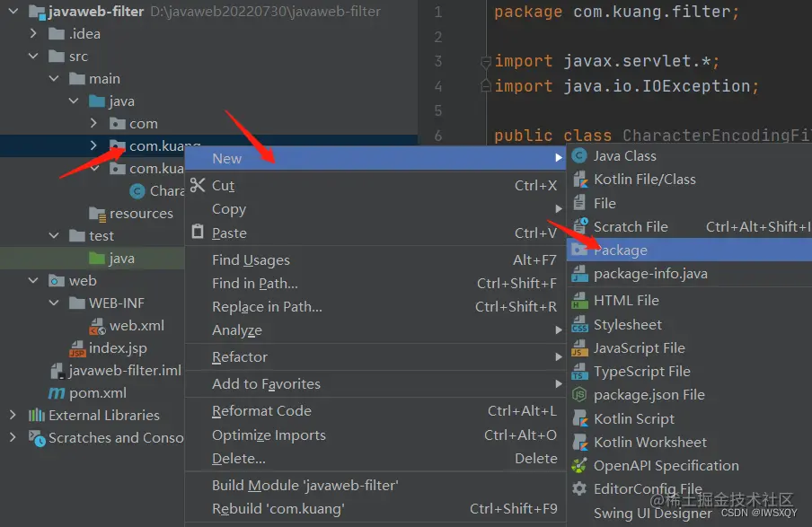Click the green test java folder icon

point(97,258)
